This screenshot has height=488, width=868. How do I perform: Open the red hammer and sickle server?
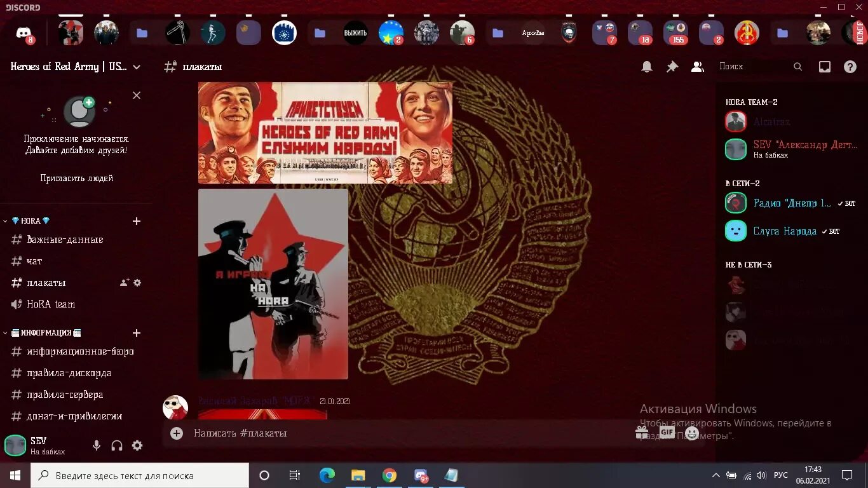click(x=747, y=33)
